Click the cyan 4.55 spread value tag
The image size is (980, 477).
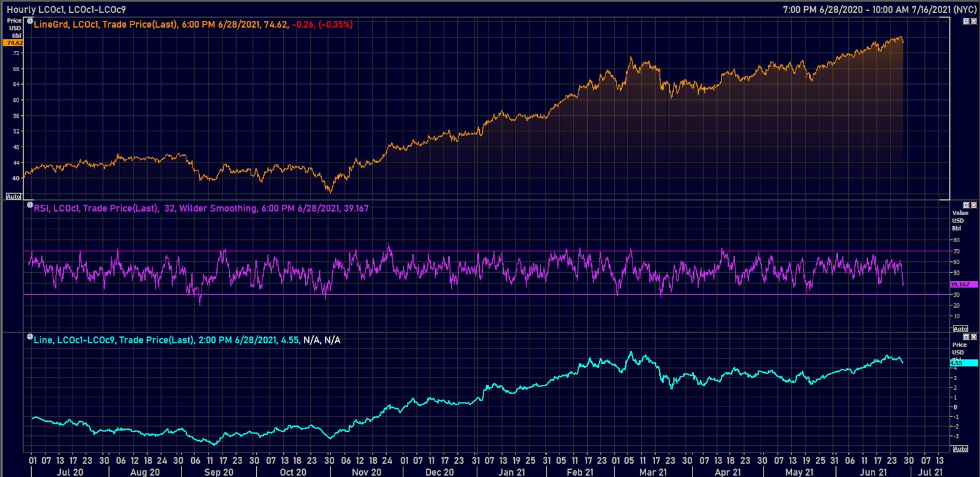point(963,363)
